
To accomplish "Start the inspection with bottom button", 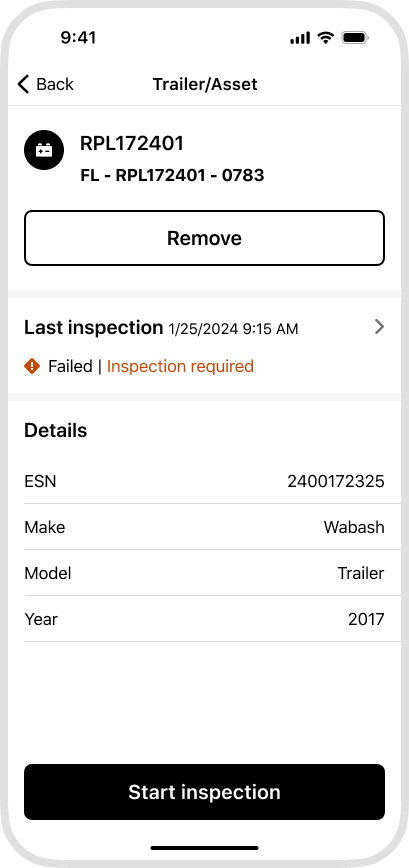I will point(204,792).
